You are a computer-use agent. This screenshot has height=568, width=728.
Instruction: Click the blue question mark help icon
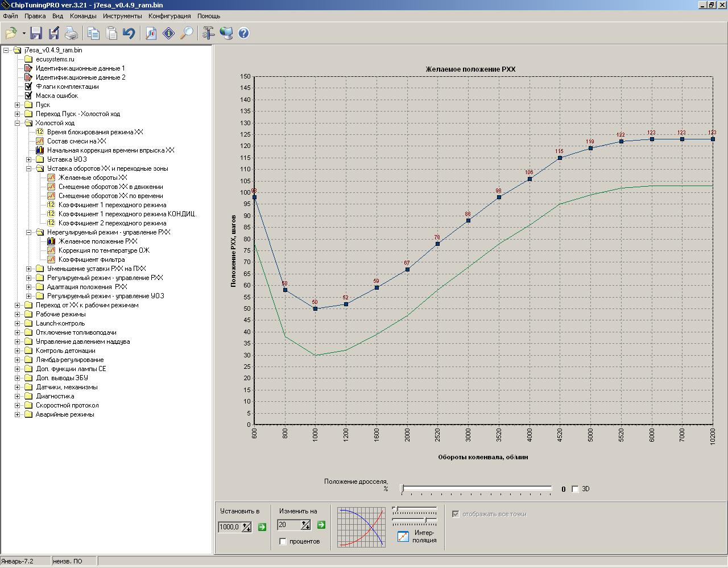click(x=243, y=33)
